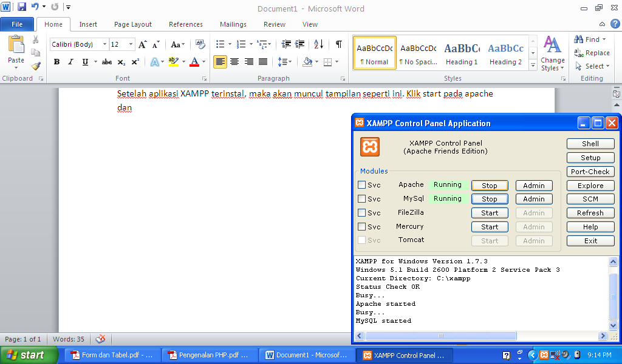The width and height of the screenshot is (622, 364).
Task: Click the text highlight color button
Action: tap(173, 62)
